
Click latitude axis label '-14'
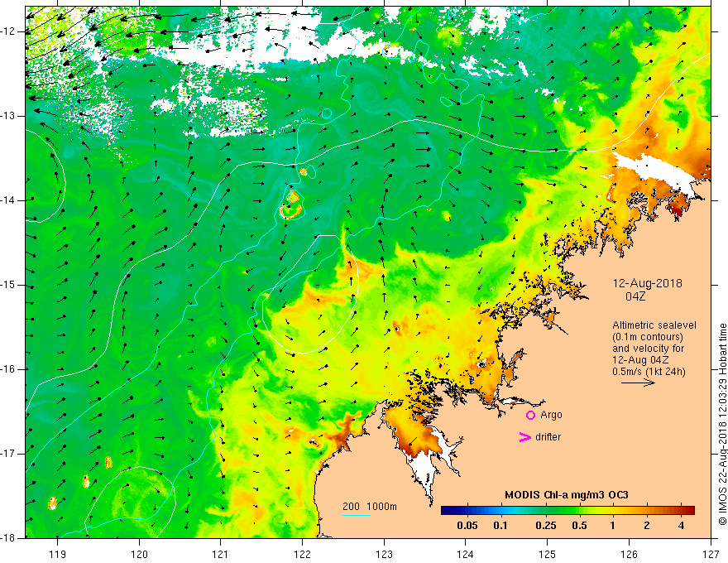(9, 200)
